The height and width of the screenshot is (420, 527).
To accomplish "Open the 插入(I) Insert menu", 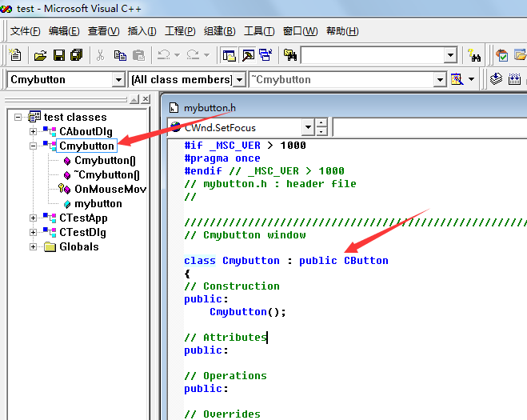I will 142,31.
